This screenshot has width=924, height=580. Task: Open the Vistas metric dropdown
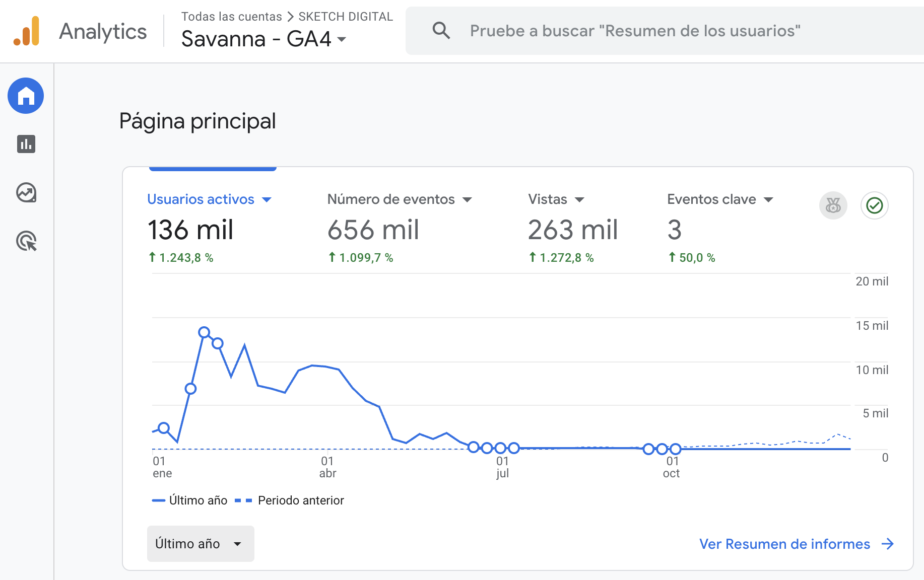[580, 200]
